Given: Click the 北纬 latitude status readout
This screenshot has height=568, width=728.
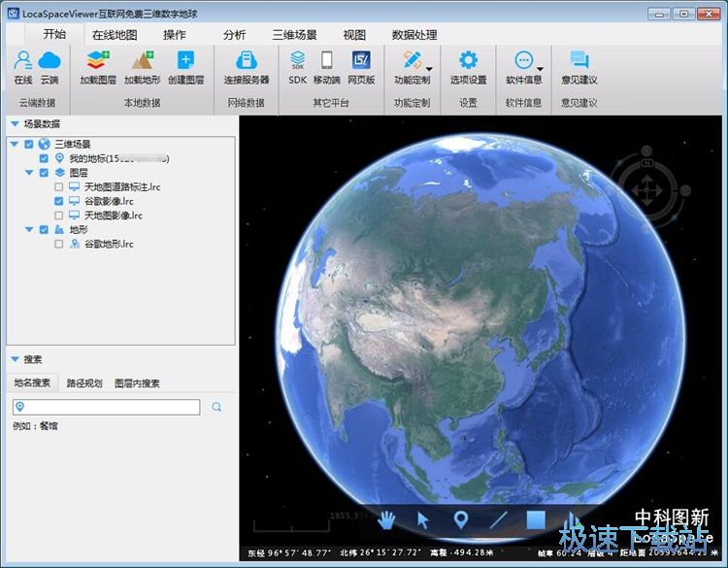Looking at the screenshot, I should click(x=381, y=552).
